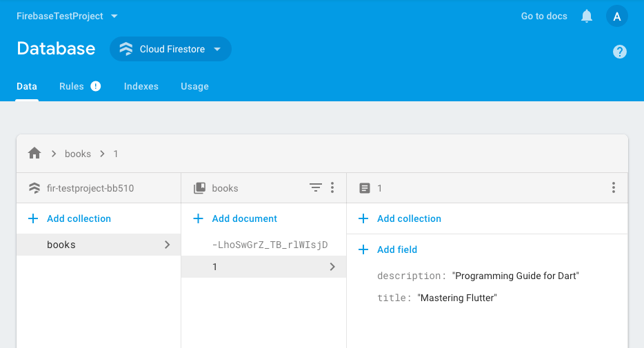Select document 1 in books list
644x348 pixels.
[263, 267]
